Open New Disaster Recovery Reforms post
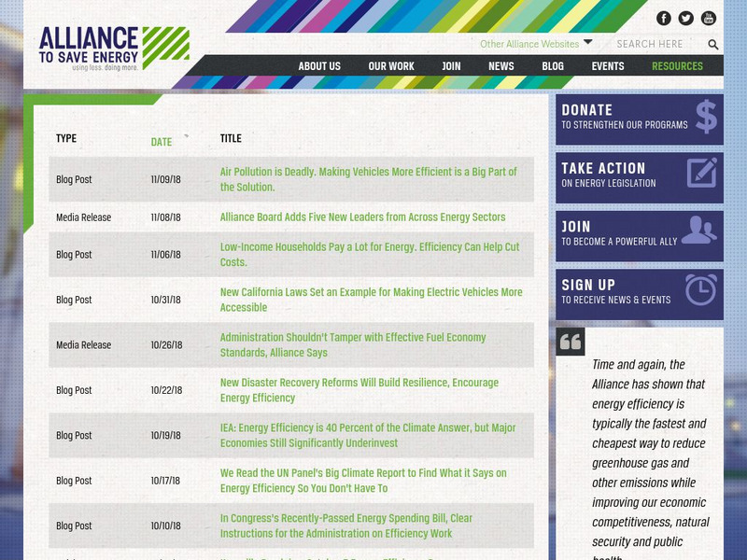 (359, 390)
